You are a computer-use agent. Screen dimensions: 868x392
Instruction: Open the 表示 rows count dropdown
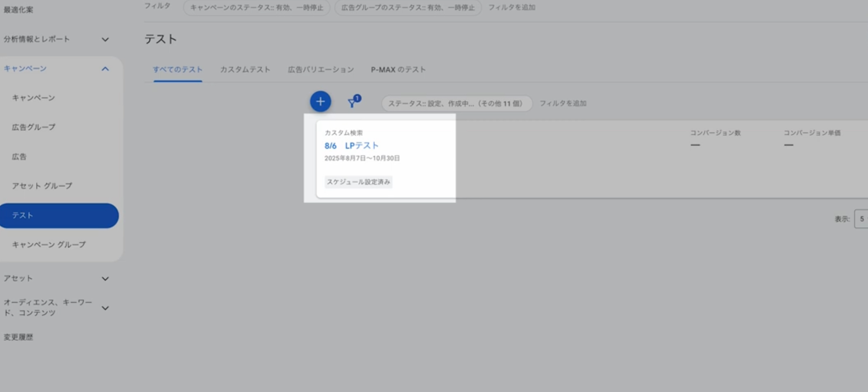point(861,219)
